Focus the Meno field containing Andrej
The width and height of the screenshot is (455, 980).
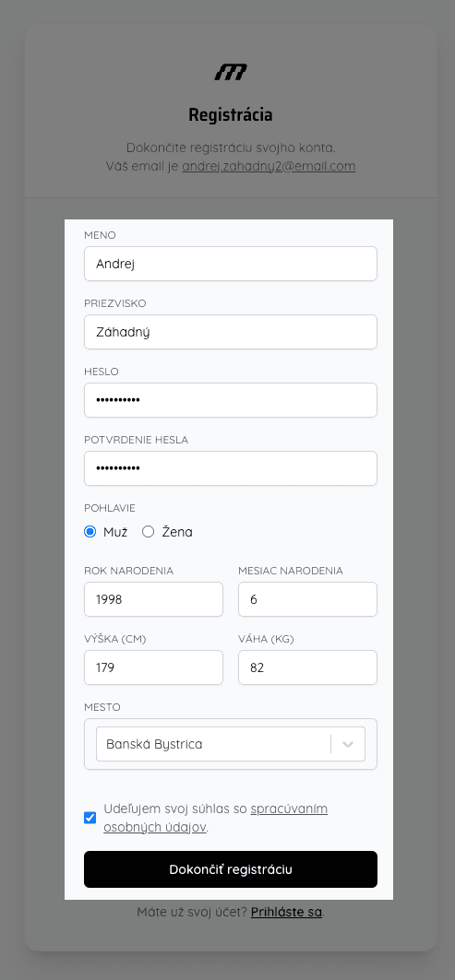click(x=231, y=264)
